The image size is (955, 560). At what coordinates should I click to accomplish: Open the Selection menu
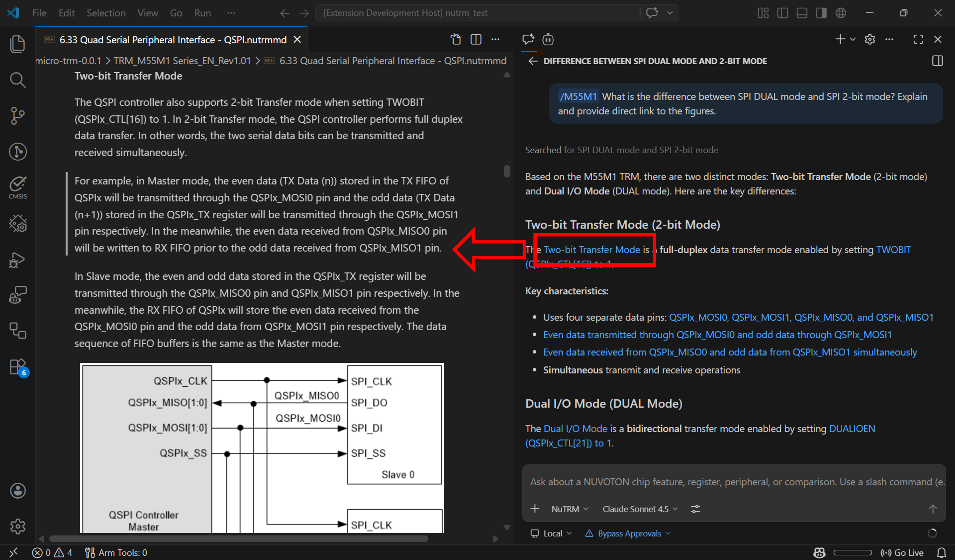point(106,13)
